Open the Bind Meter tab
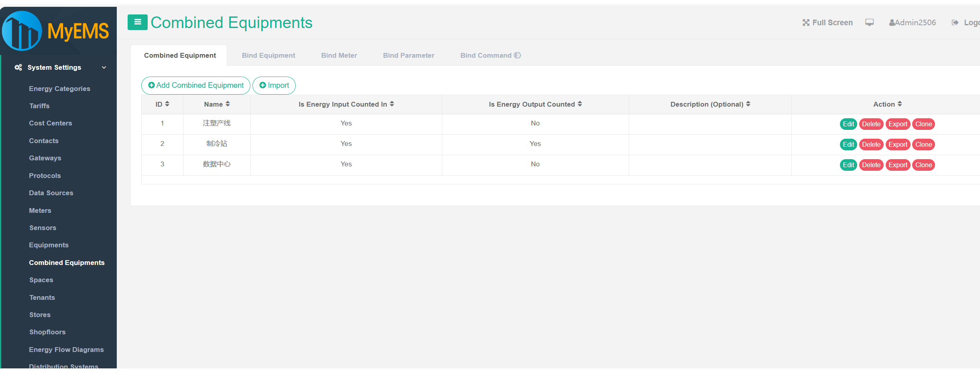The height and width of the screenshot is (372, 980). 339,55
